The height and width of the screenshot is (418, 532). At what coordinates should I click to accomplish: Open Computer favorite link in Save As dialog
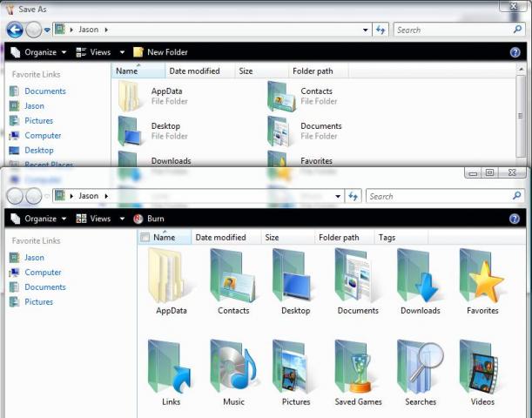tap(36, 135)
